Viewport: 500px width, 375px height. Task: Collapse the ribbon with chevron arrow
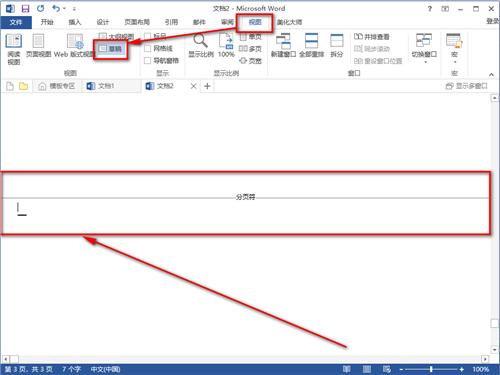491,74
